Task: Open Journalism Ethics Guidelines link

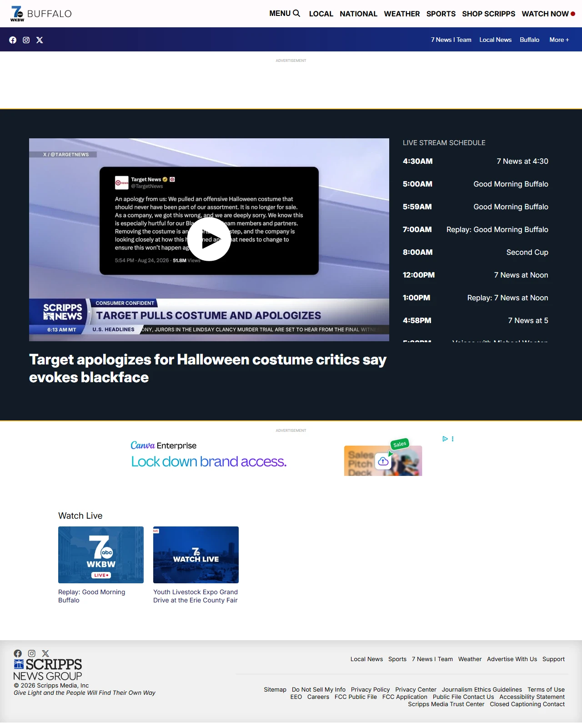Action: pyautogui.click(x=482, y=689)
